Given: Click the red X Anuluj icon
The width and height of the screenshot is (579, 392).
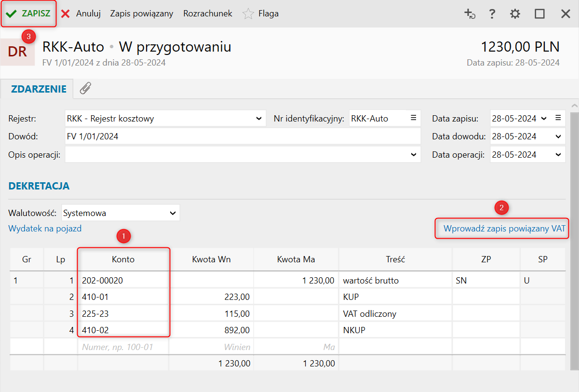Looking at the screenshot, I should coord(66,14).
